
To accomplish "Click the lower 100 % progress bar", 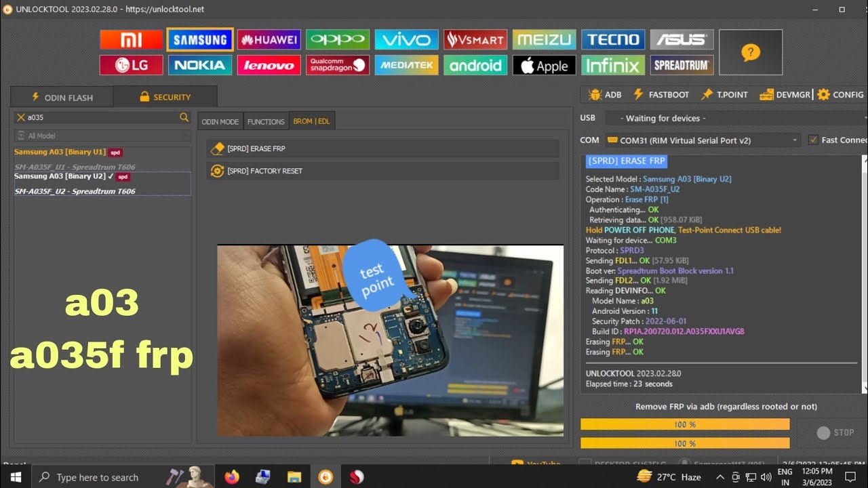I will click(x=685, y=443).
